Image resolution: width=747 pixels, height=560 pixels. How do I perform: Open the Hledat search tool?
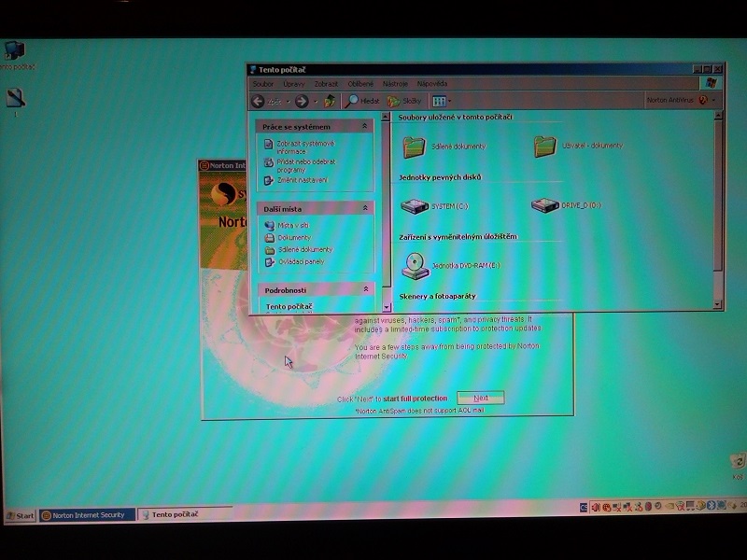pyautogui.click(x=362, y=101)
